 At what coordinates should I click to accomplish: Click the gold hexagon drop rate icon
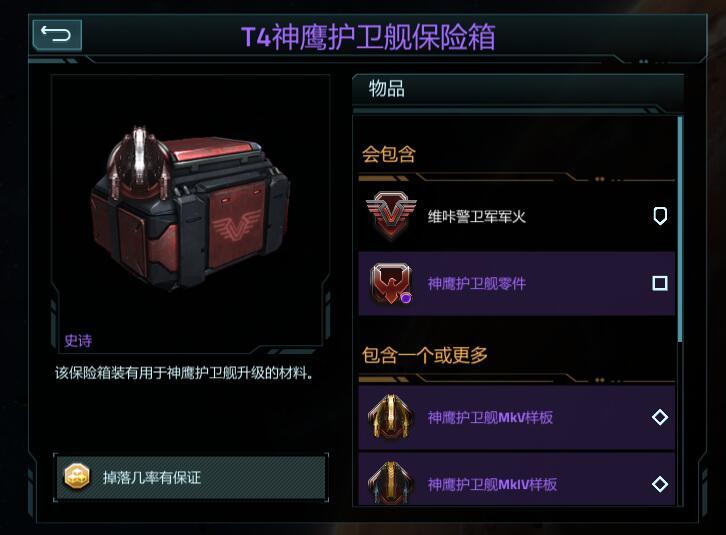(77, 477)
